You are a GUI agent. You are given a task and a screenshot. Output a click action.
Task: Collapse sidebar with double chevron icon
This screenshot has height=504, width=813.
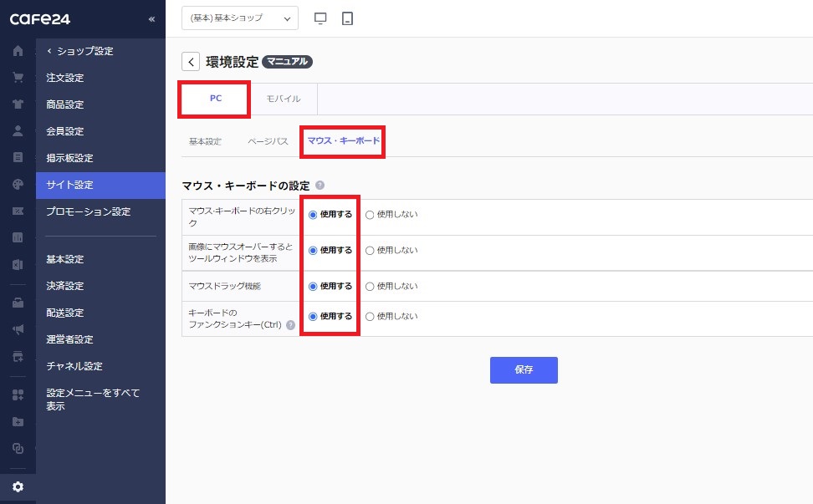(151, 19)
